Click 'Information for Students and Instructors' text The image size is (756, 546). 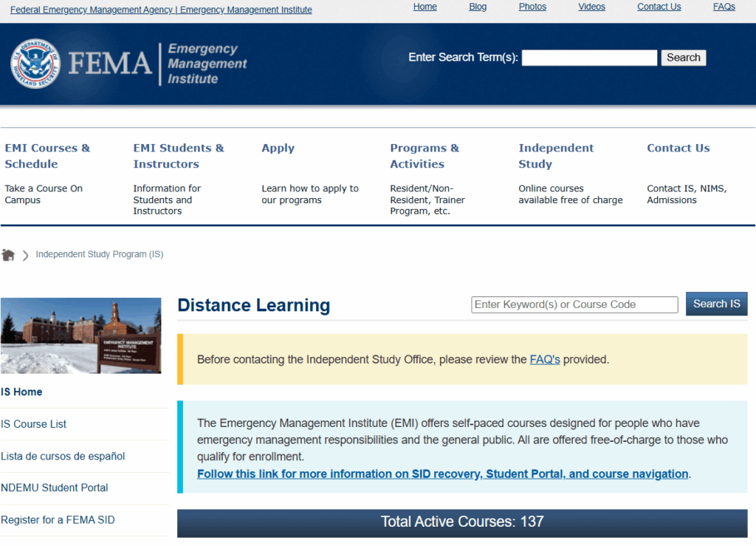click(x=167, y=199)
